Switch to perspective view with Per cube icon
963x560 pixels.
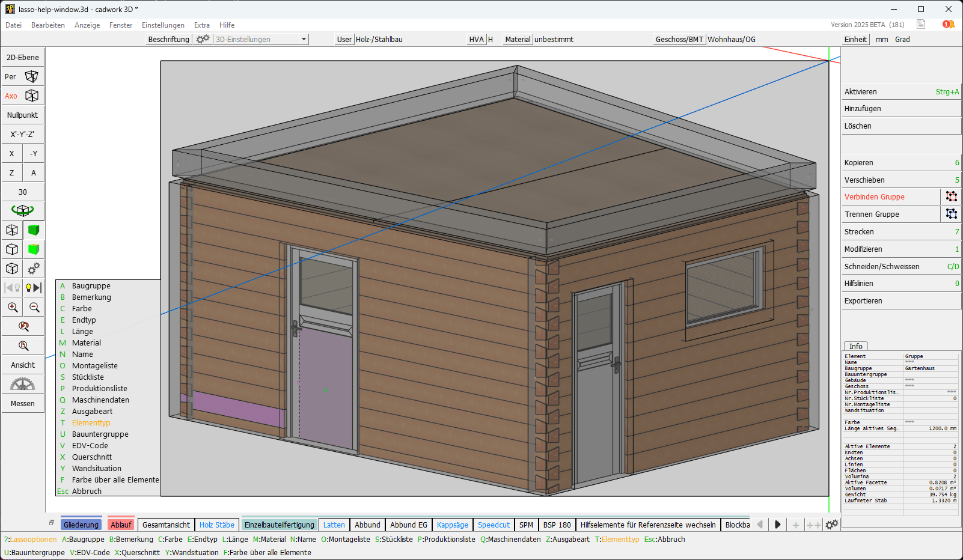click(31, 77)
